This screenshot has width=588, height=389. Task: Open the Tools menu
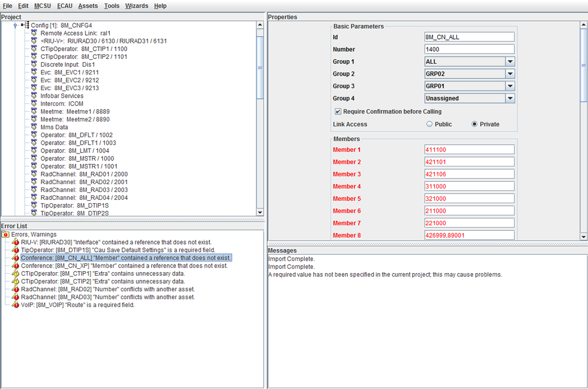[112, 6]
